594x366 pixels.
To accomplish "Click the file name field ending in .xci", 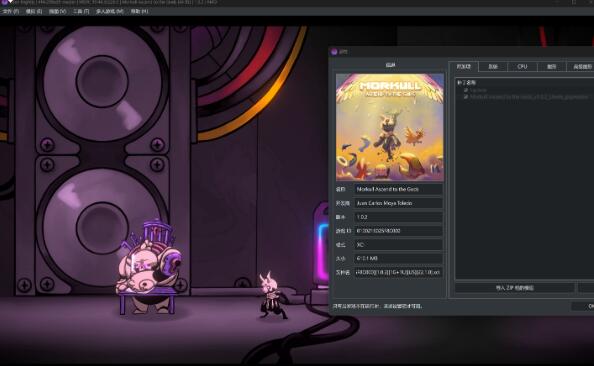I will (398, 272).
